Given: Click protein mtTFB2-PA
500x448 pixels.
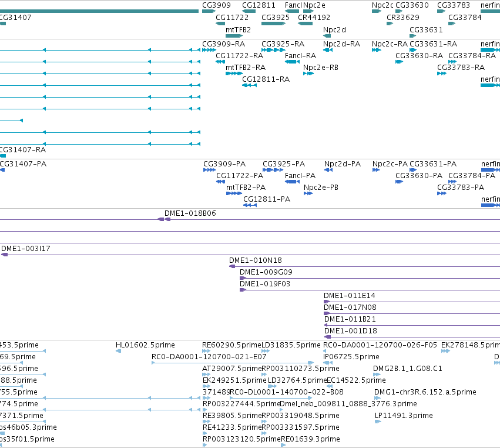Looking at the screenshot, I should tap(246, 188).
